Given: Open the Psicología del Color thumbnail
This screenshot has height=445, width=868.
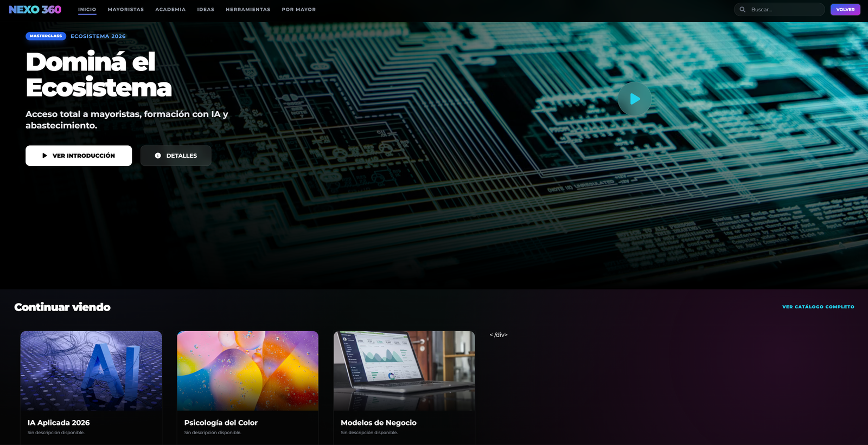Looking at the screenshot, I should 248,371.
